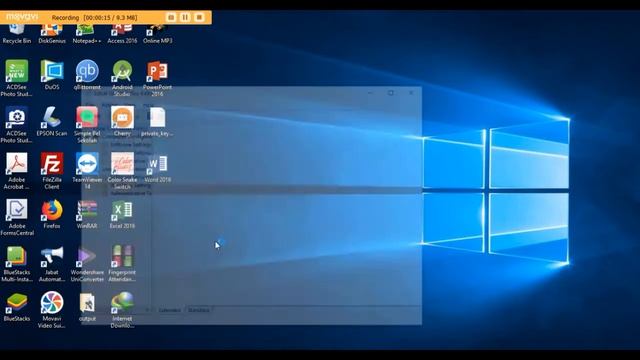Select the Word 2016 desktop shortcut
This screenshot has width=640, height=360.
click(x=157, y=167)
